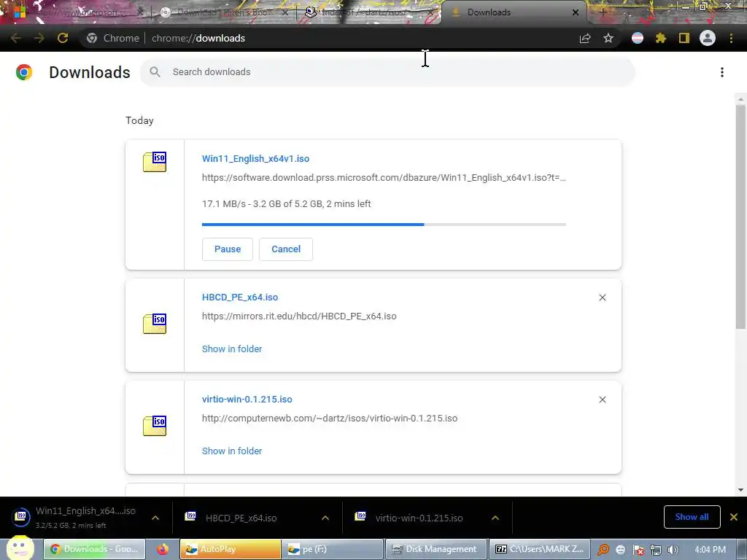747x560 pixels.
Task: Click the orange magnifier tray icon
Action: [x=603, y=550]
